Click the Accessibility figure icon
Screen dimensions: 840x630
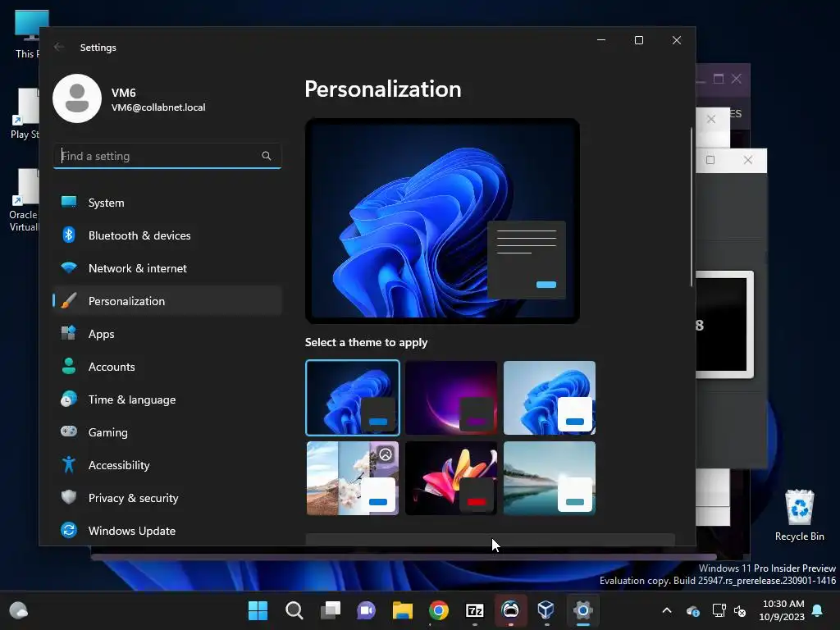tap(69, 464)
